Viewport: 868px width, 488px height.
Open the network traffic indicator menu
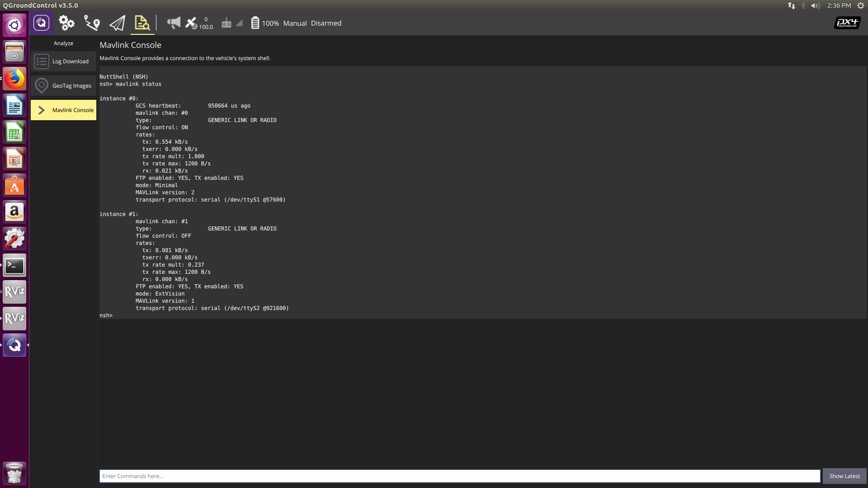[792, 6]
